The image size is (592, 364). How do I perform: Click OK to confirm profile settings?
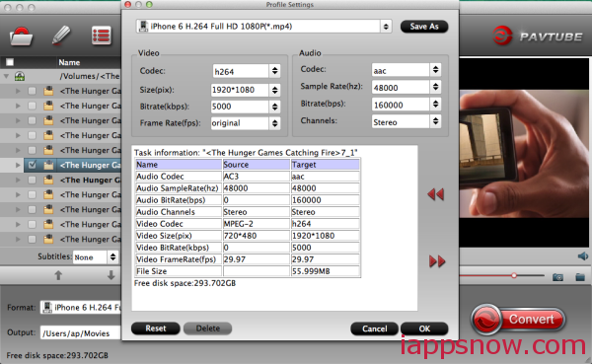(424, 328)
